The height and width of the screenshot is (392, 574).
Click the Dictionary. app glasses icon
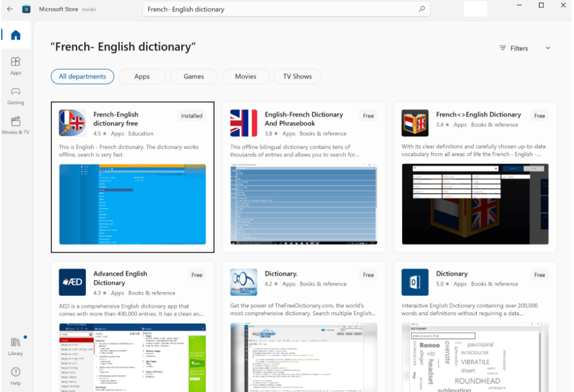coord(244,282)
